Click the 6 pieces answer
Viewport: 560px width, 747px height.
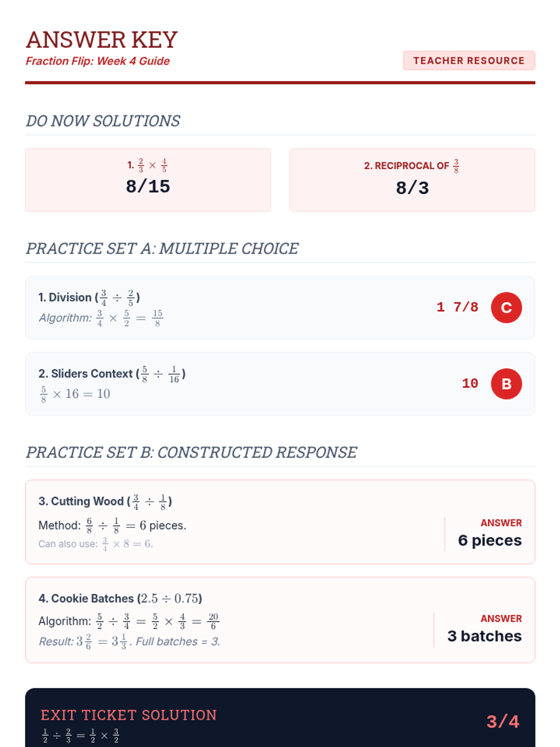click(490, 540)
